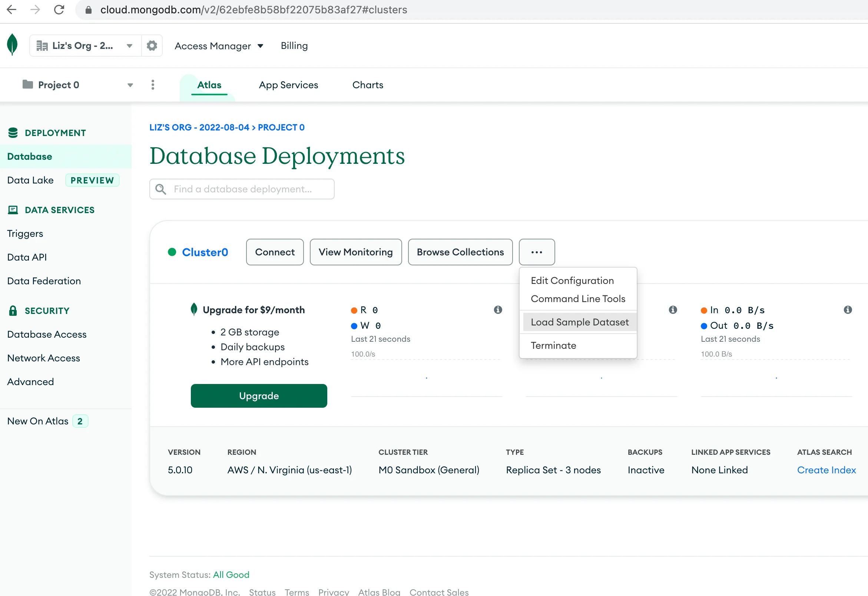Viewport: 868px width, 596px height.
Task: Click the search magnifier icon
Action: pos(160,189)
